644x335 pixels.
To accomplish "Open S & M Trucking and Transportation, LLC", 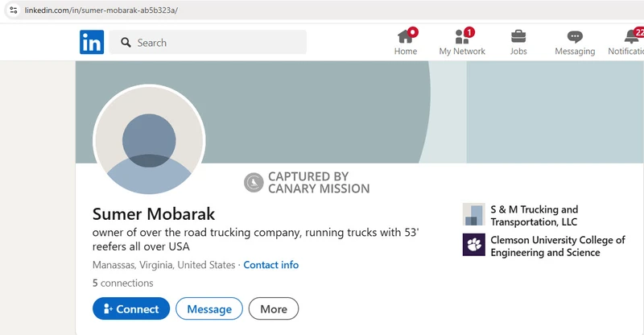I will (x=534, y=215).
